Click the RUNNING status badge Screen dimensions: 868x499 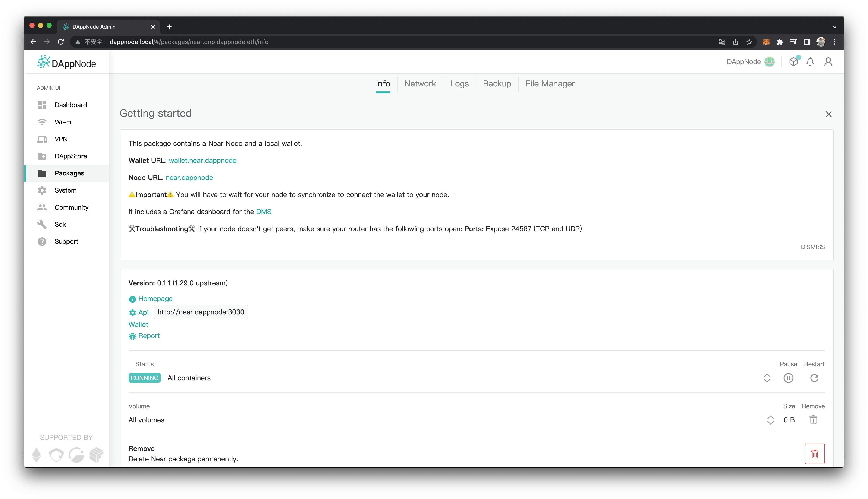(x=144, y=378)
